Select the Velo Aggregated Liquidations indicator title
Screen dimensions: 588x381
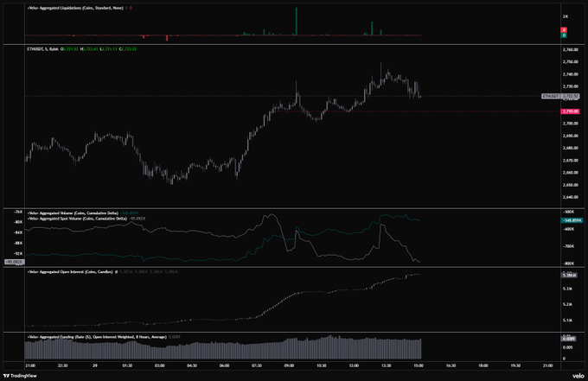click(x=75, y=8)
